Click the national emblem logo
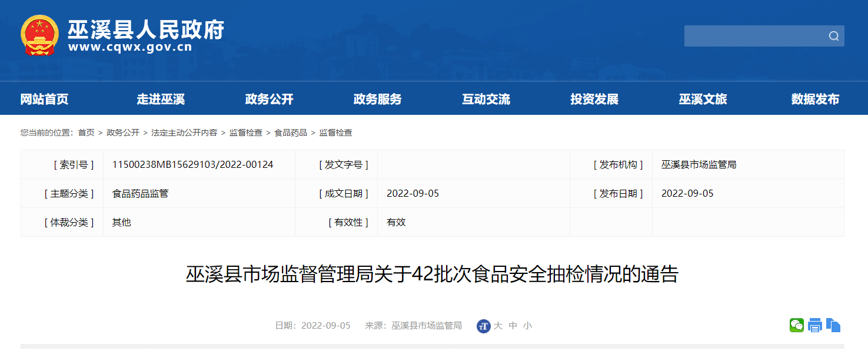Image resolution: width=868 pixels, height=354 pixels. (x=39, y=35)
